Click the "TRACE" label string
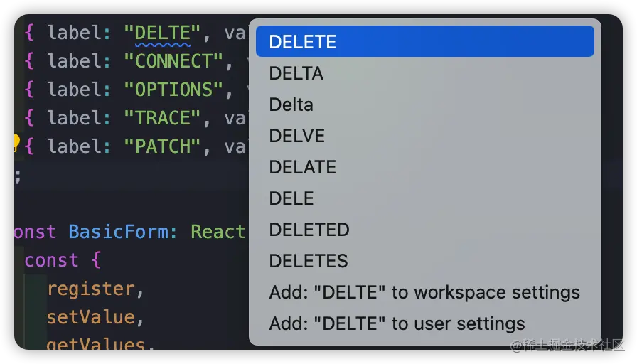Screen dimensions: 637x364 coord(158,118)
